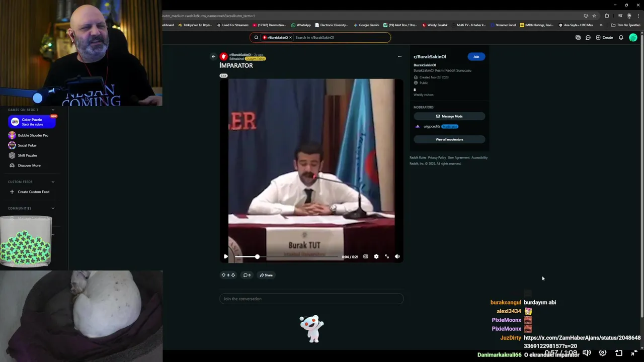
Task: Open u/gpcedits moderator profile
Action: click(432, 126)
